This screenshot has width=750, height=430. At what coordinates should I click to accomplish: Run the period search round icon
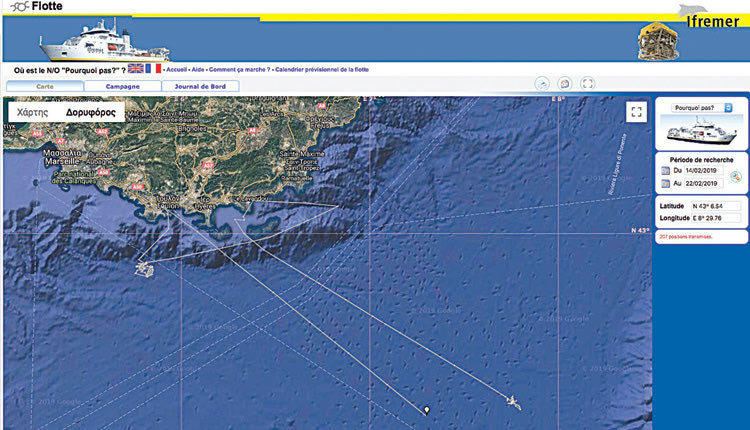tap(736, 177)
